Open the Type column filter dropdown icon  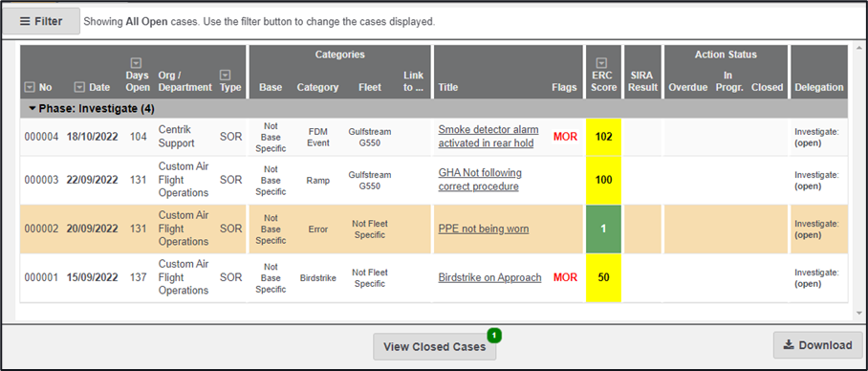click(225, 75)
